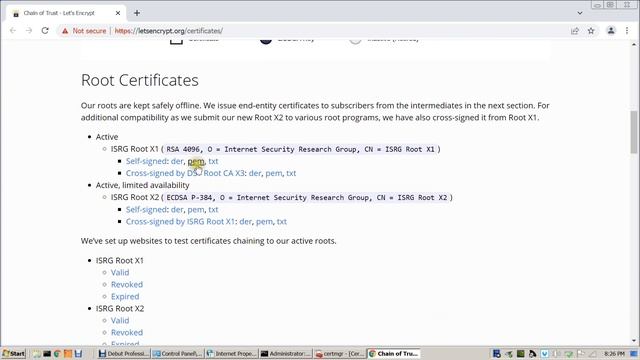Viewport: 640px width, 360px height.
Task: Open the Not secure site warning
Action: (84, 31)
